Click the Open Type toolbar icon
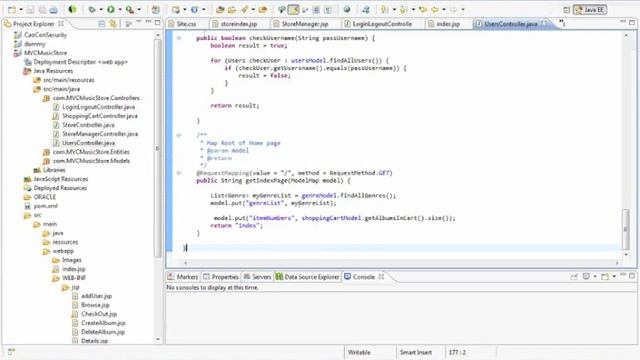640x360 pixels. [220, 9]
